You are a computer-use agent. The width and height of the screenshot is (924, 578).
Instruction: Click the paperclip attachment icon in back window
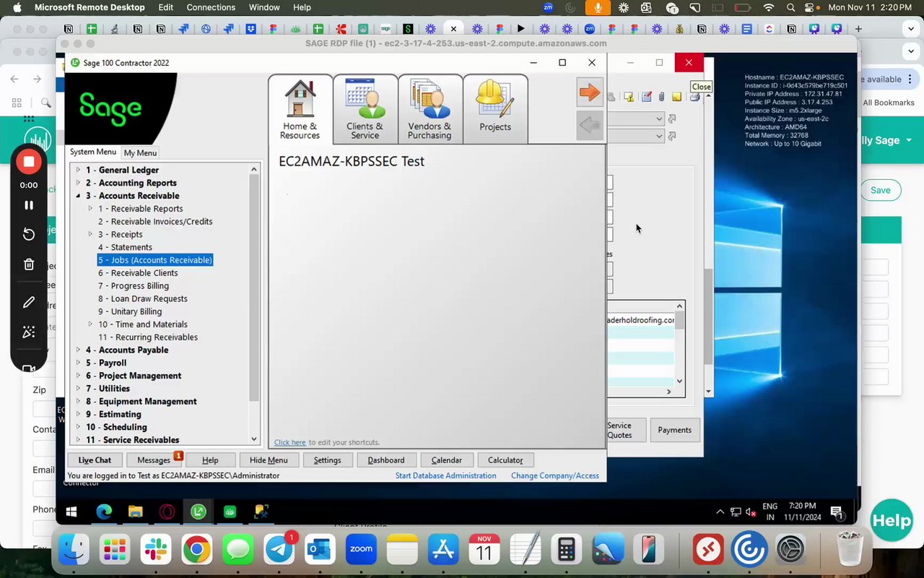click(x=661, y=97)
